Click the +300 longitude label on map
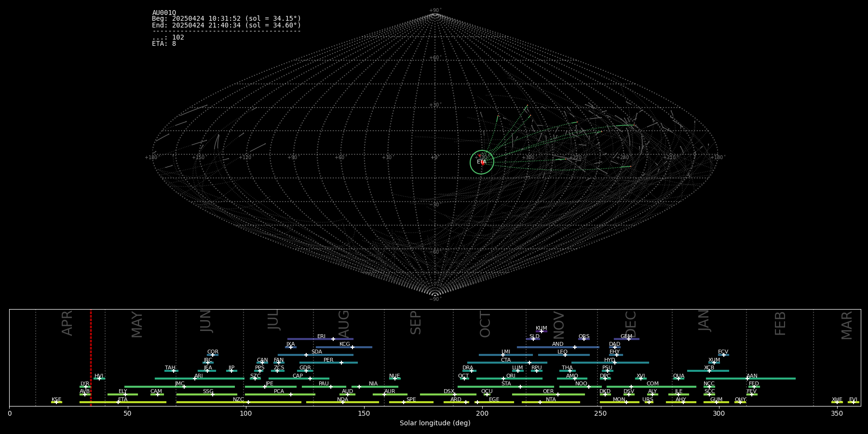 528,158
